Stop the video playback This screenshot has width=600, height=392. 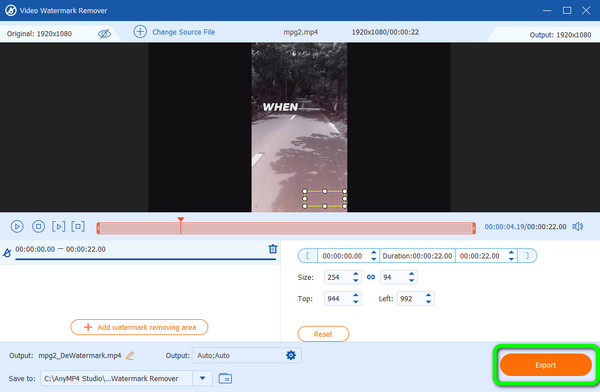click(x=38, y=227)
